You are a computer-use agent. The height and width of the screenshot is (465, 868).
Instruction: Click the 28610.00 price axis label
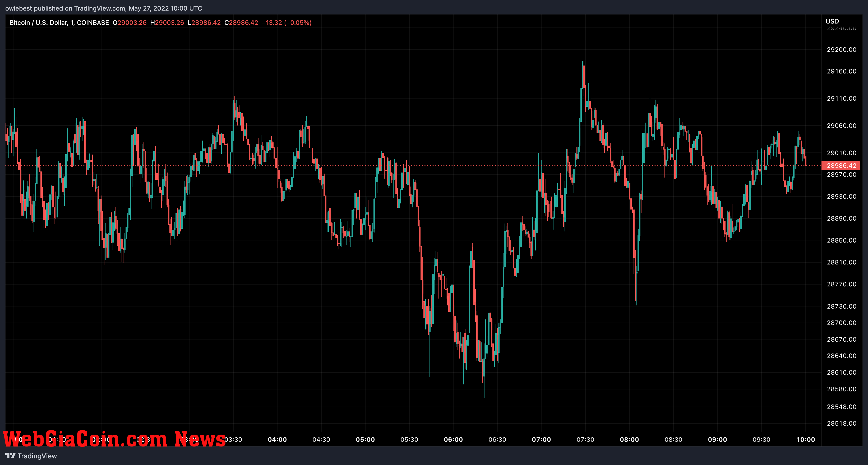click(841, 372)
